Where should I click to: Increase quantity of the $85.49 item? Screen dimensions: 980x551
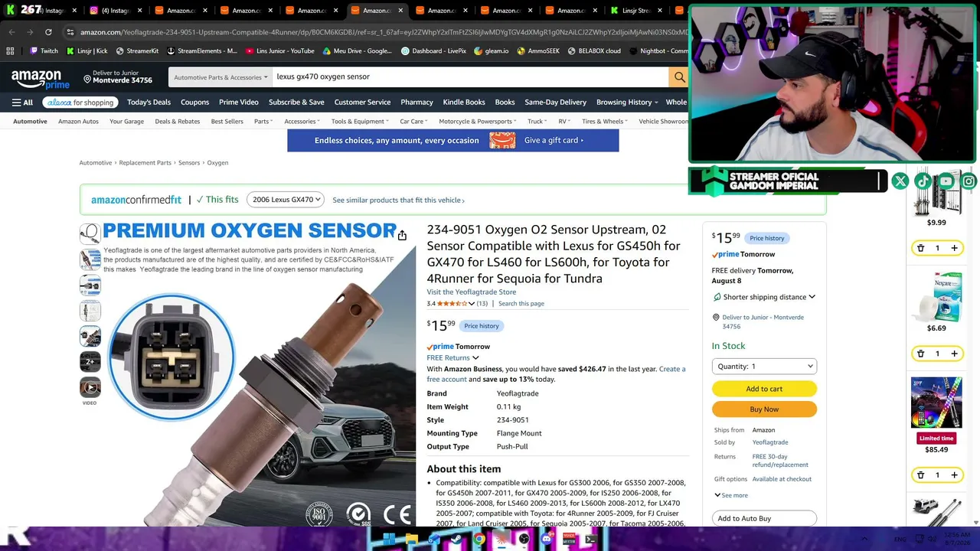[x=954, y=475]
